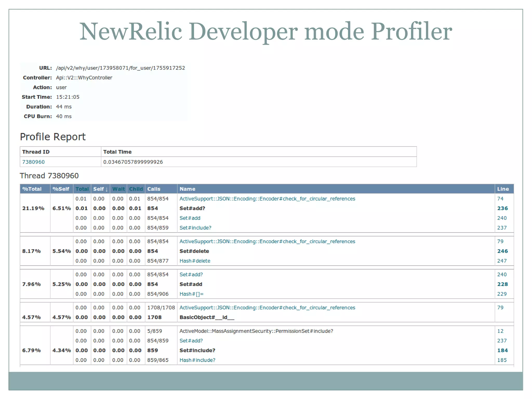
Task: Open thread ID 7380960 link
Action: click(x=33, y=162)
